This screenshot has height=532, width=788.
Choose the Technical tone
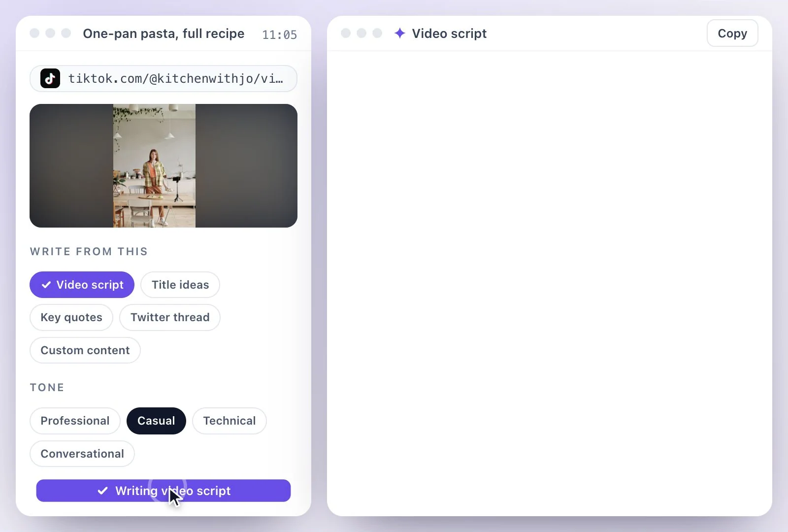(x=230, y=421)
